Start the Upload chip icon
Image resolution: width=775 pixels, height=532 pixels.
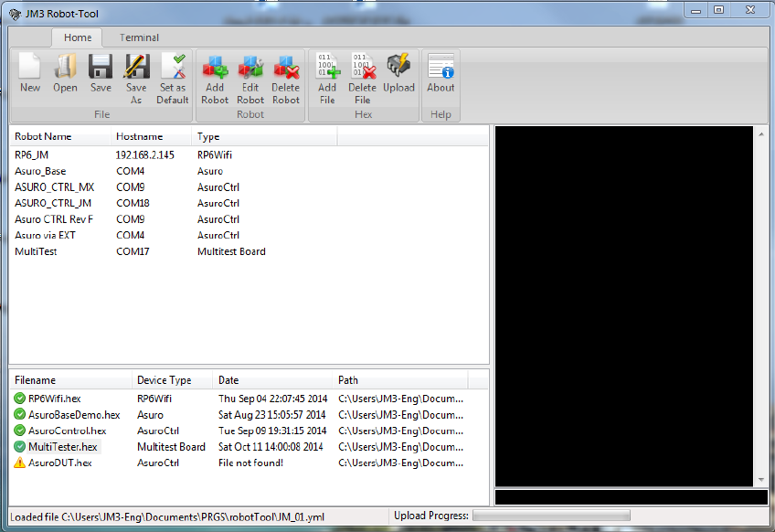pos(398,66)
